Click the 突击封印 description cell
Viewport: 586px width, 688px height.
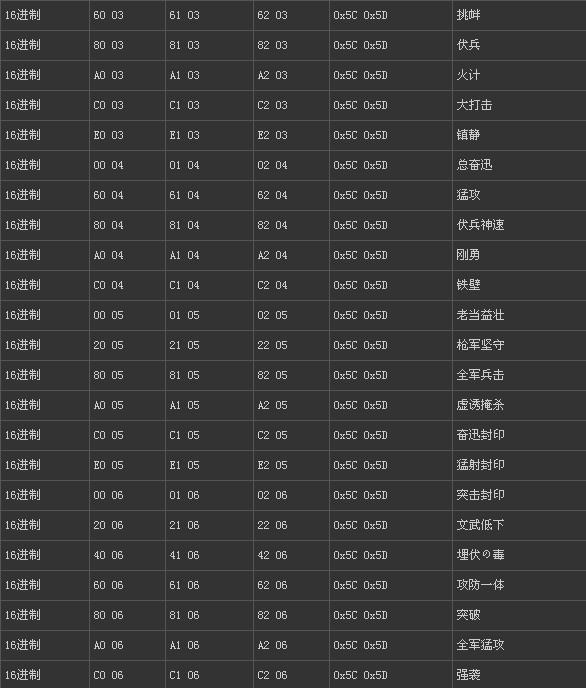coord(519,495)
